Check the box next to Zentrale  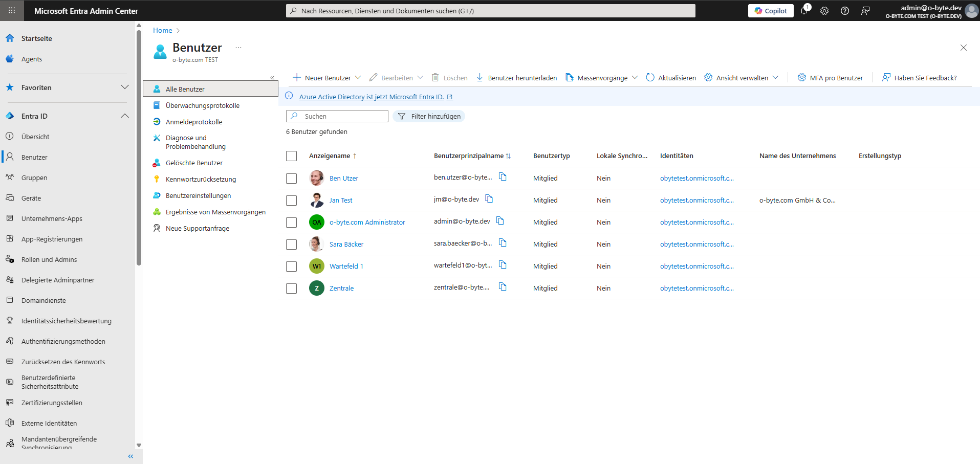point(292,289)
